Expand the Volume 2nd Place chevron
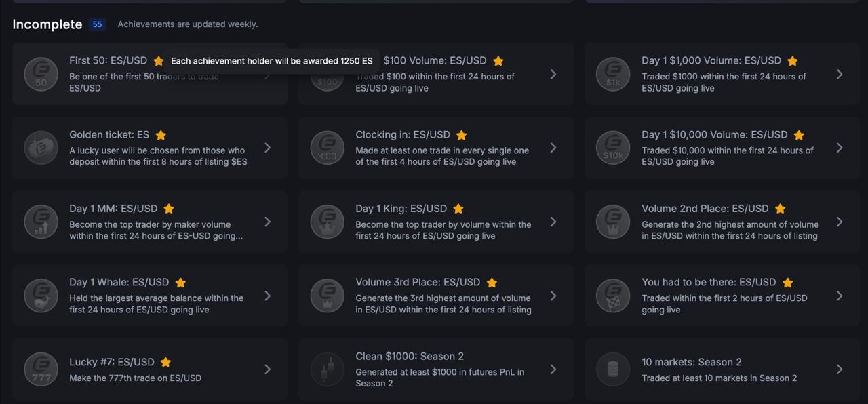The image size is (868, 404). click(840, 222)
